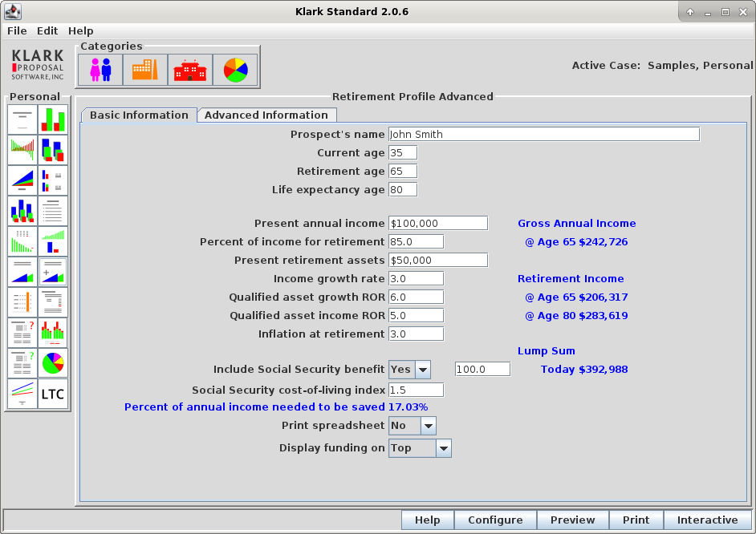Image resolution: width=756 pixels, height=534 pixels.
Task: Select the multicolor pie chart icon in Personal
Action: coord(52,363)
